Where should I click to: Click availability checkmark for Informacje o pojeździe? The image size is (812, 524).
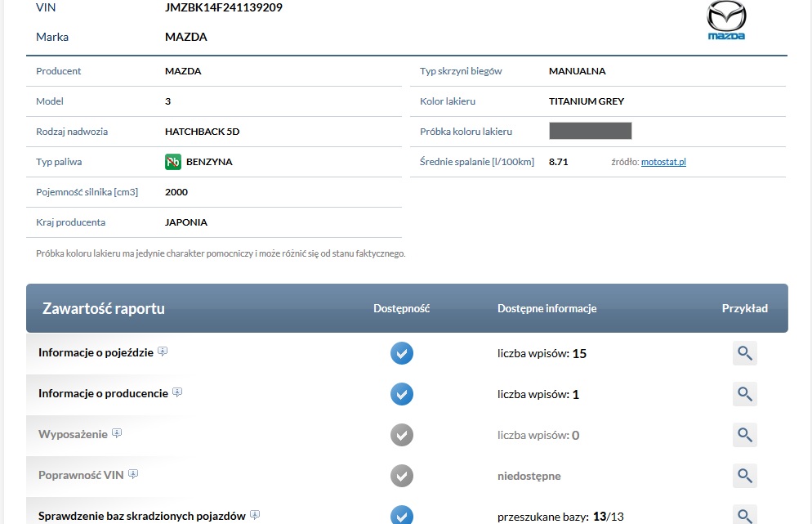tap(401, 354)
